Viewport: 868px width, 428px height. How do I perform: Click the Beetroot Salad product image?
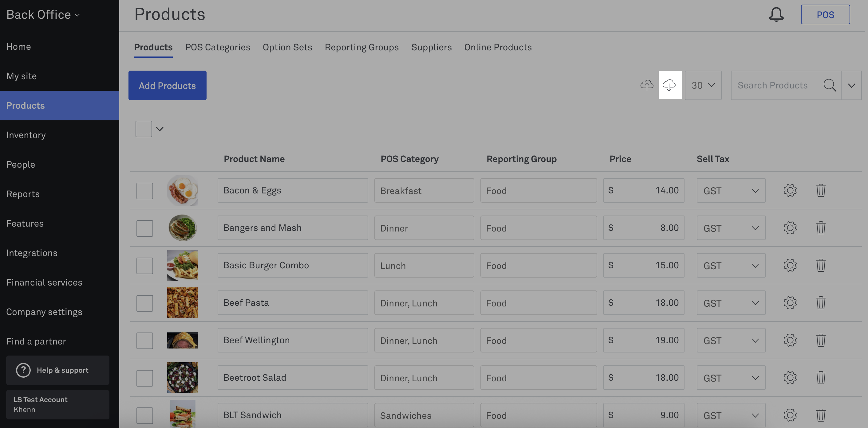tap(182, 378)
